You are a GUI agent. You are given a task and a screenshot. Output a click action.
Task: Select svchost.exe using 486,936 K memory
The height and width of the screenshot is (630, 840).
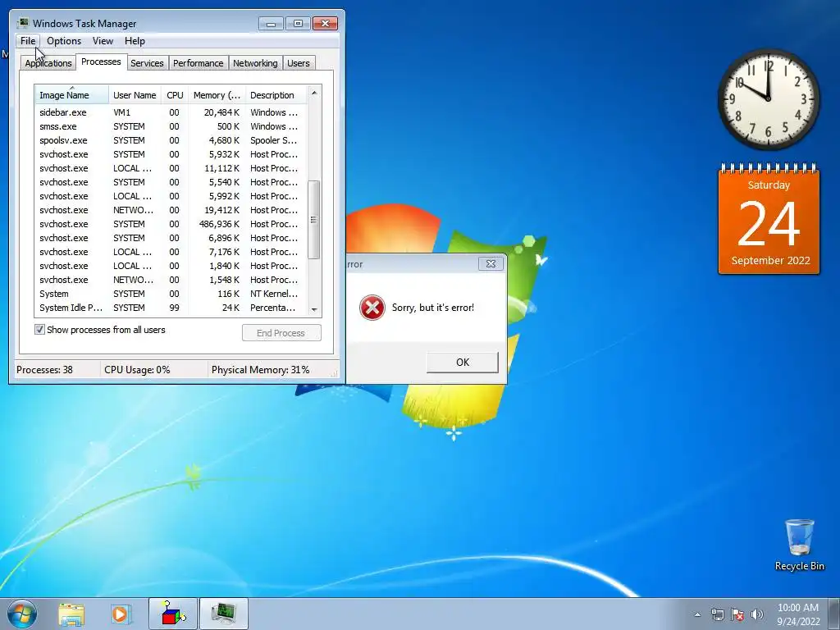point(171,224)
